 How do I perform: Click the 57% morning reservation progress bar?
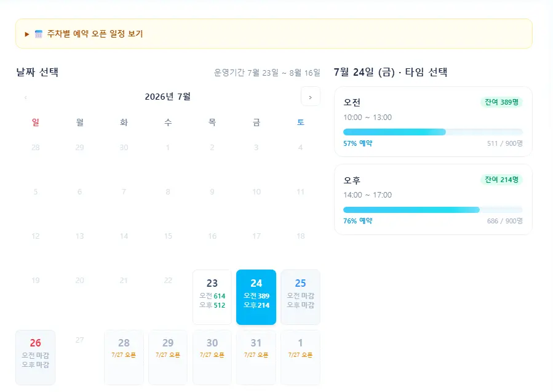coord(433,132)
